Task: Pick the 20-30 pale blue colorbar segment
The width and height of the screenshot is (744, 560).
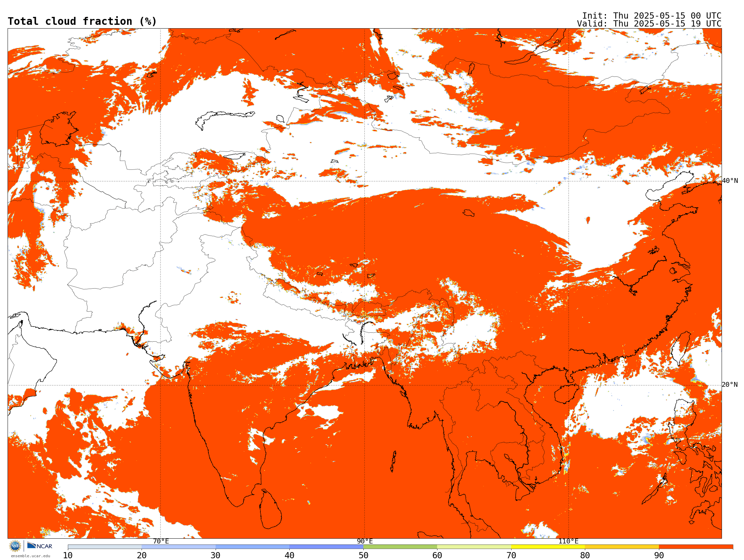Action: pyautogui.click(x=178, y=547)
